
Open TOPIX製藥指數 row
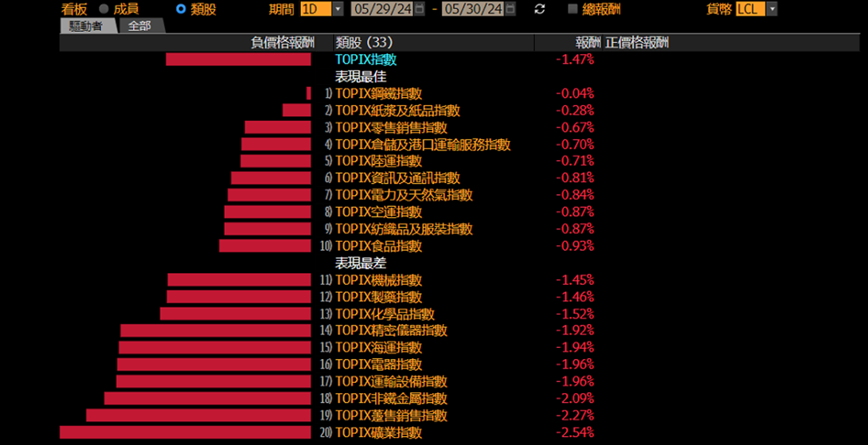[378, 297]
